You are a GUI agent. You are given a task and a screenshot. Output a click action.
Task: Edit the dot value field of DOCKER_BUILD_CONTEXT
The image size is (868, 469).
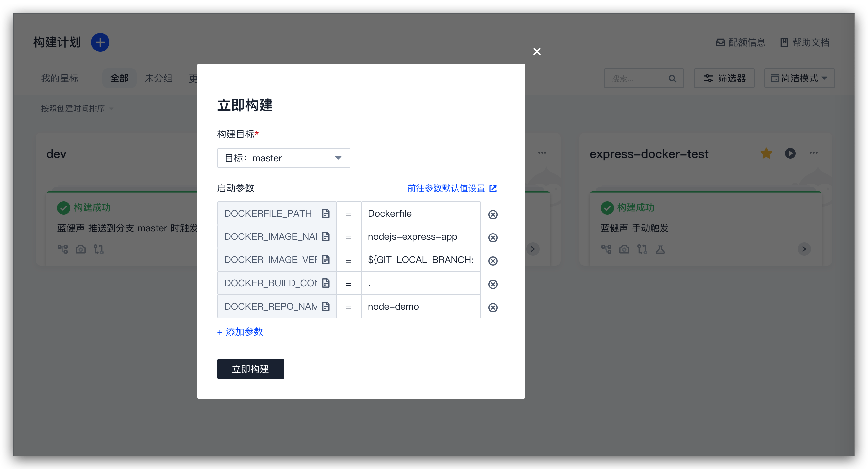pos(421,283)
